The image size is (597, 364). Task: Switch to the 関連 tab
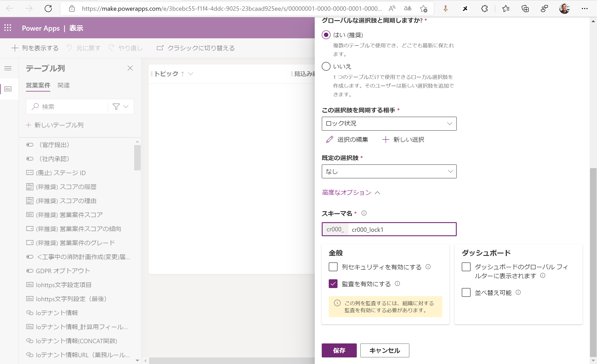point(64,85)
